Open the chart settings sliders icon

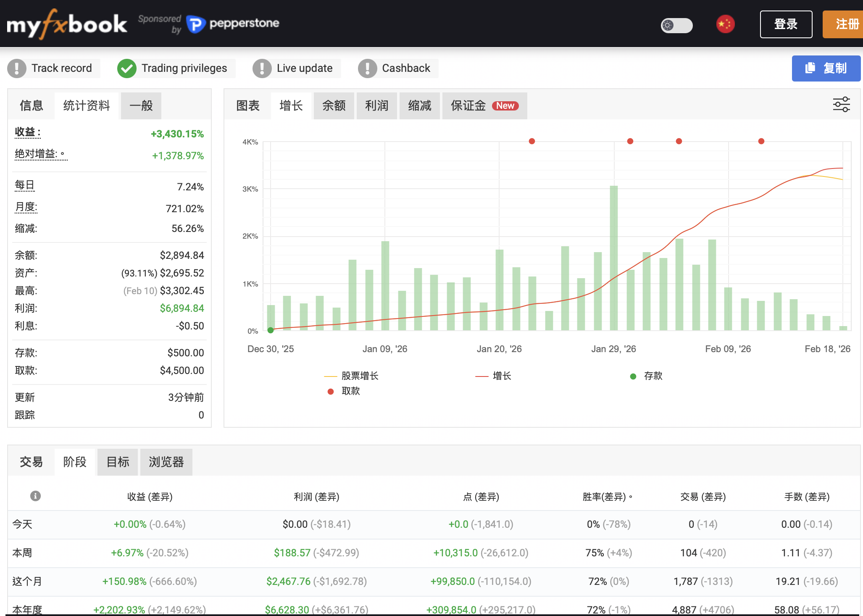point(841,105)
